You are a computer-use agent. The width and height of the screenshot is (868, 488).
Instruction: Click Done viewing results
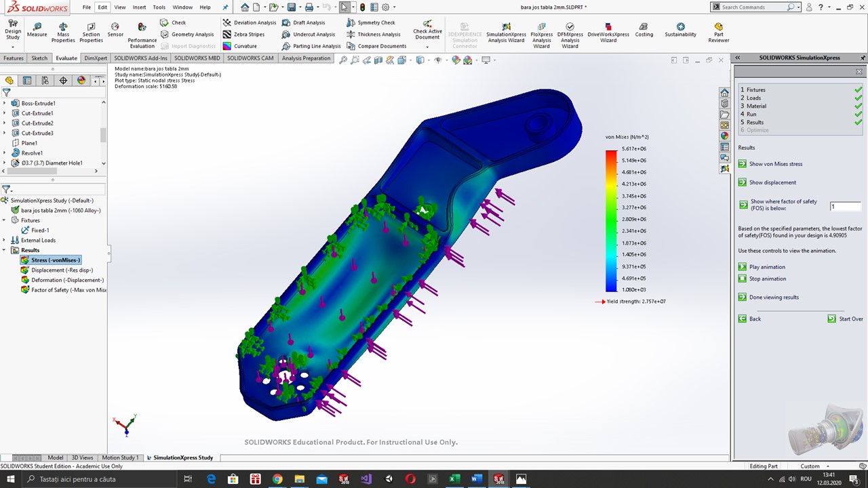pos(768,297)
